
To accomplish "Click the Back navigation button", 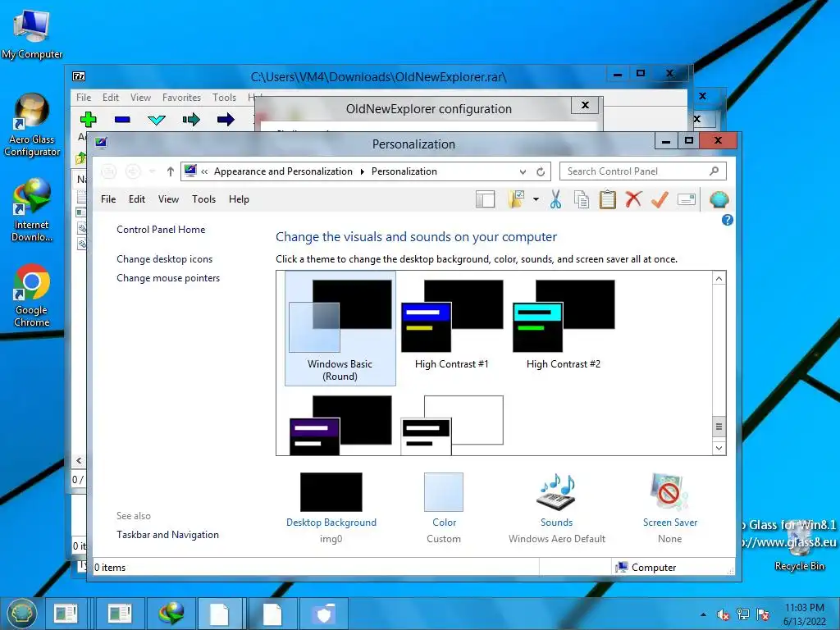I will [108, 171].
